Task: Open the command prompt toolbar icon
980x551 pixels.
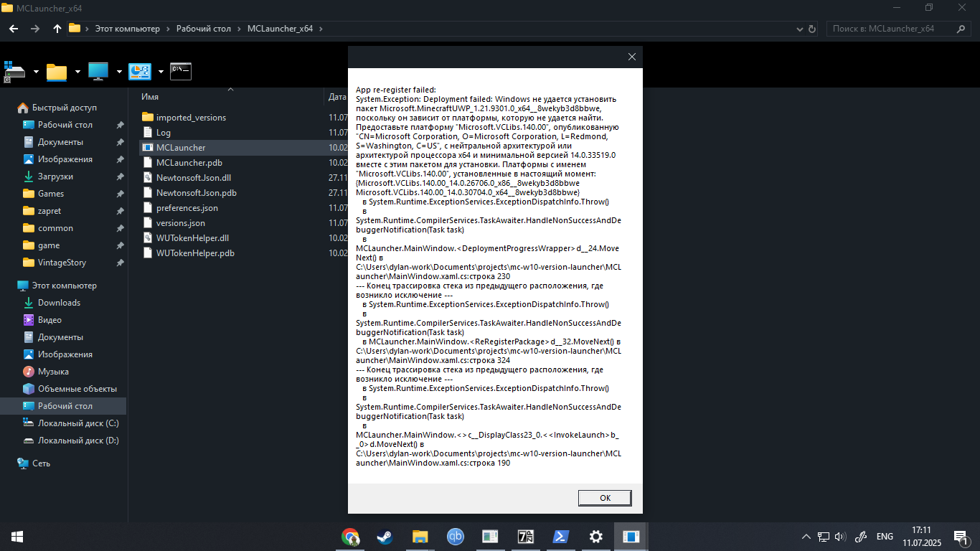Action: [x=181, y=71]
